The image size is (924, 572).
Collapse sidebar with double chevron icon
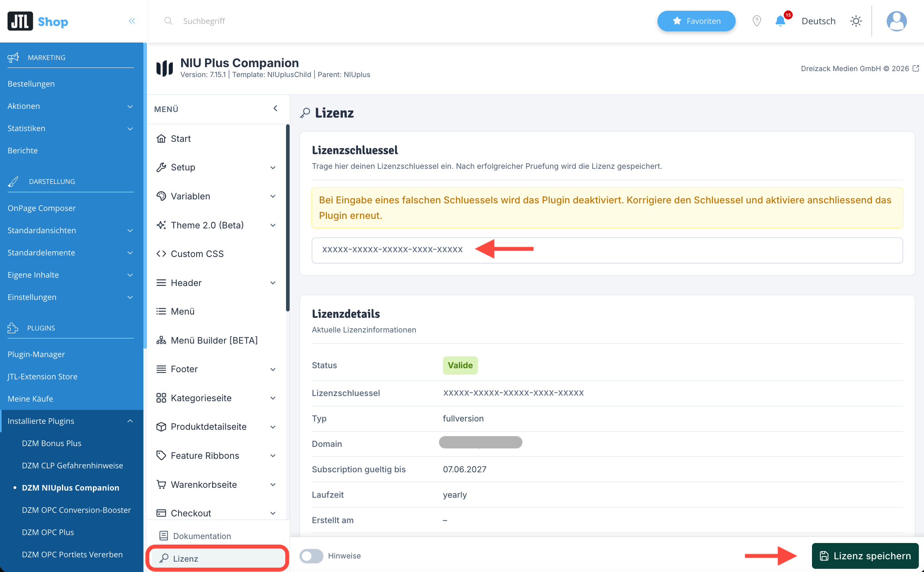[132, 21]
